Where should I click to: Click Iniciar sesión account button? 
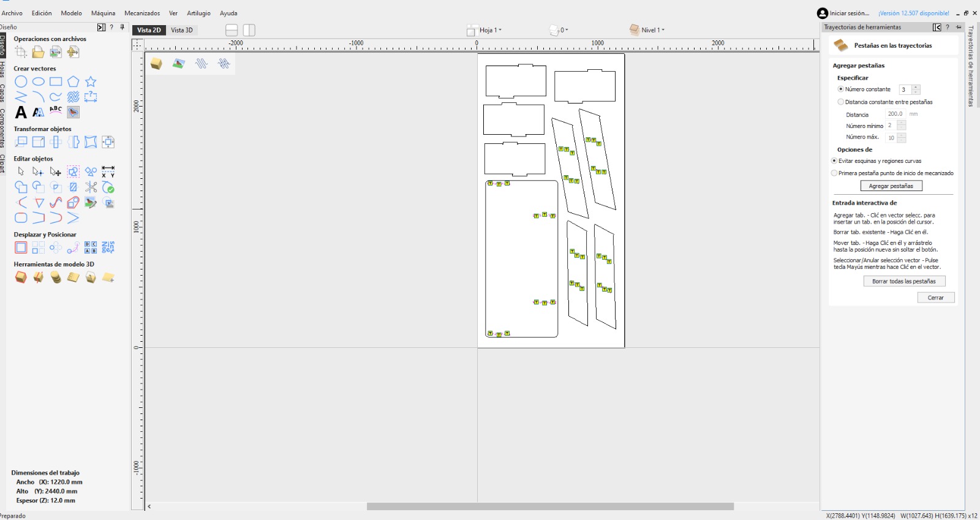[843, 13]
